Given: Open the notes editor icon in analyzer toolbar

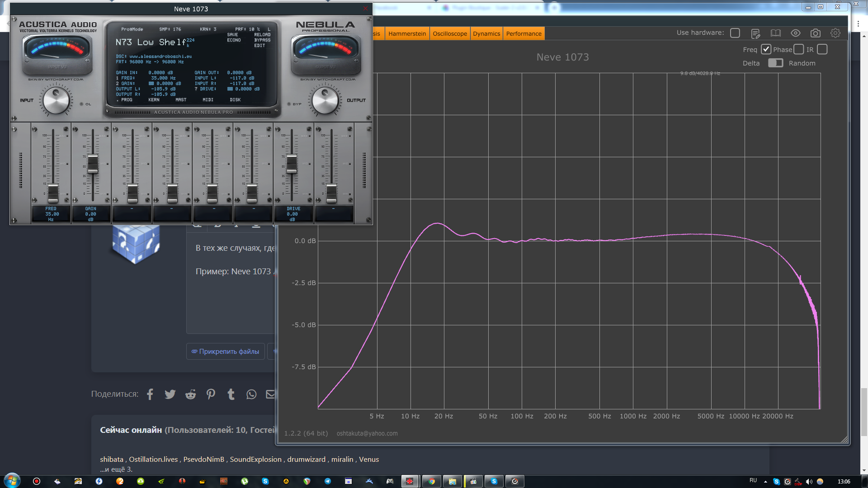Looking at the screenshot, I should click(x=755, y=33).
